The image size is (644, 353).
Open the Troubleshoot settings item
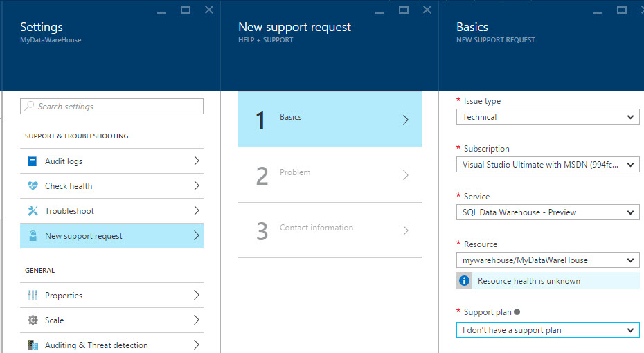coord(112,211)
